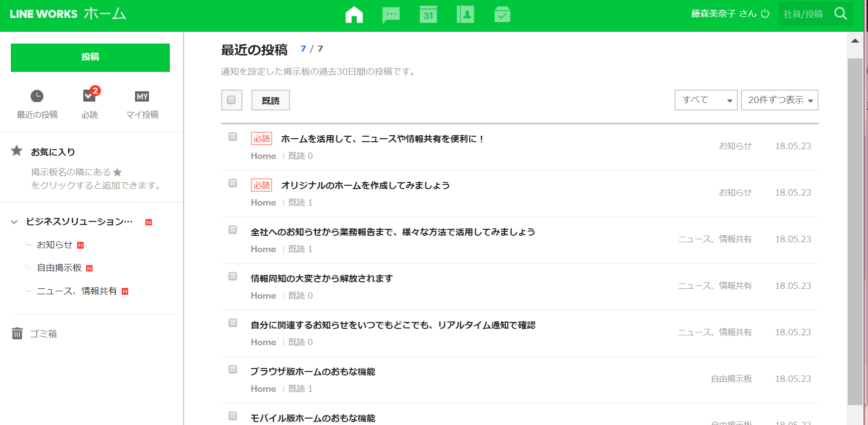Check the box for 情報周知の大変さから解放されます post

(233, 276)
